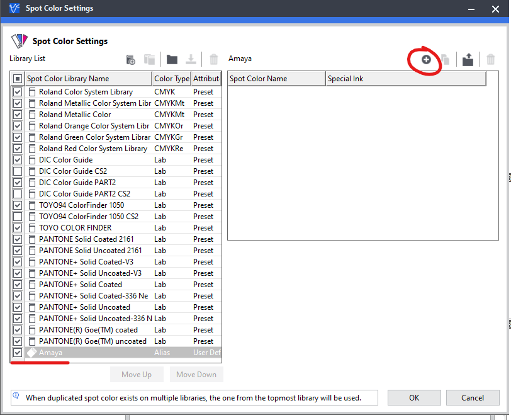Click the Color Type column header
This screenshot has height=420, width=511.
point(171,79)
